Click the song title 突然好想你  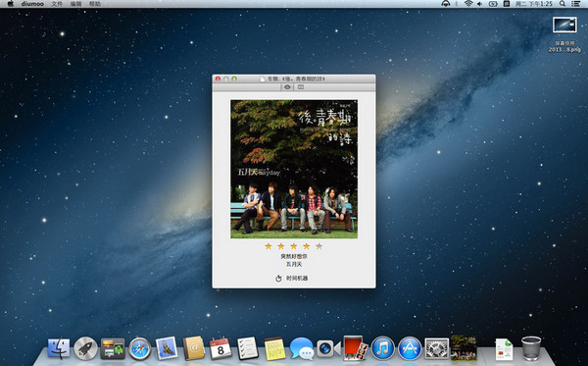tap(294, 256)
